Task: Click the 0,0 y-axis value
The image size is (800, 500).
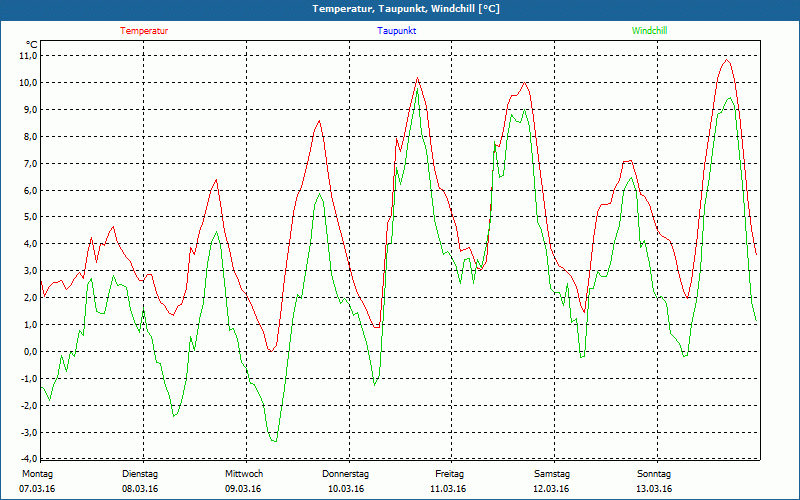Action: 30,352
